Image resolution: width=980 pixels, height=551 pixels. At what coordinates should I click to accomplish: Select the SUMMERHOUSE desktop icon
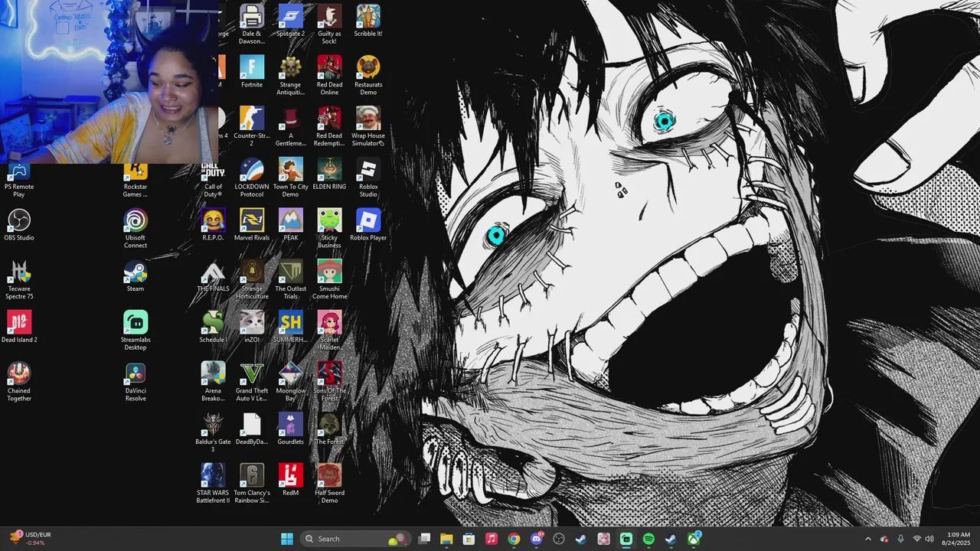290,327
